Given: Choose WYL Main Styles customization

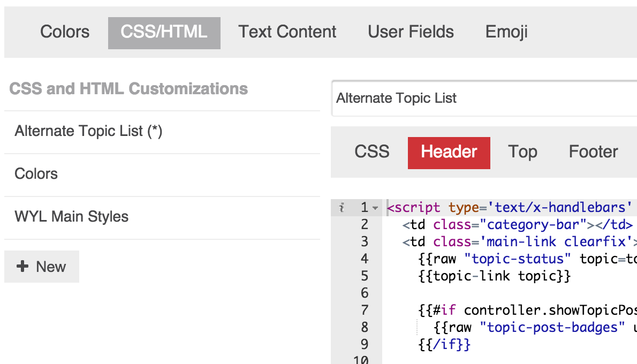Looking at the screenshot, I should coord(72,217).
